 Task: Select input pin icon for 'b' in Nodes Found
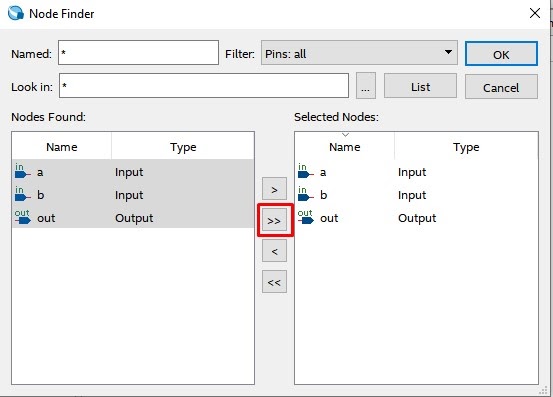pyautogui.click(x=22, y=194)
